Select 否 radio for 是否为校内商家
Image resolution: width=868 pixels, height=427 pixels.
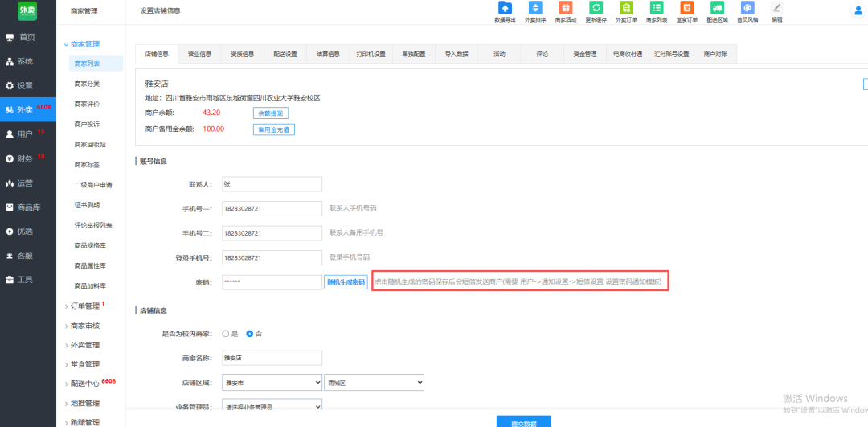(250, 333)
